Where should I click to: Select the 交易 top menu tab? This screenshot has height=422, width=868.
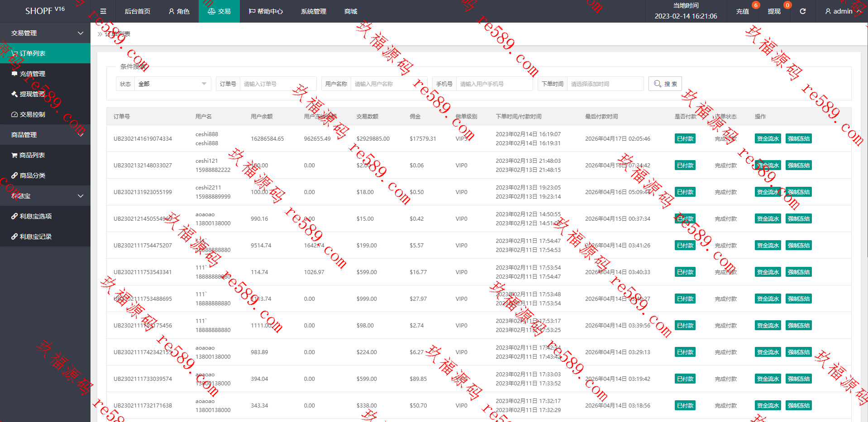click(219, 11)
